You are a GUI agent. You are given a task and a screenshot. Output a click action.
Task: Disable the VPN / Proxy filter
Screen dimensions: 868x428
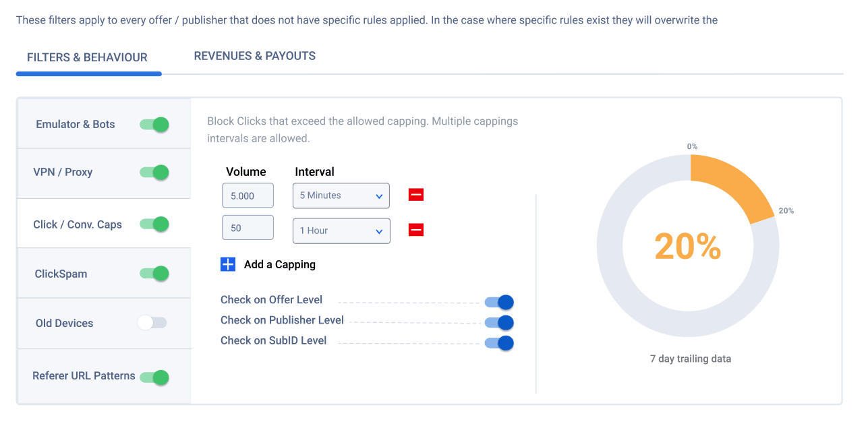point(154,173)
